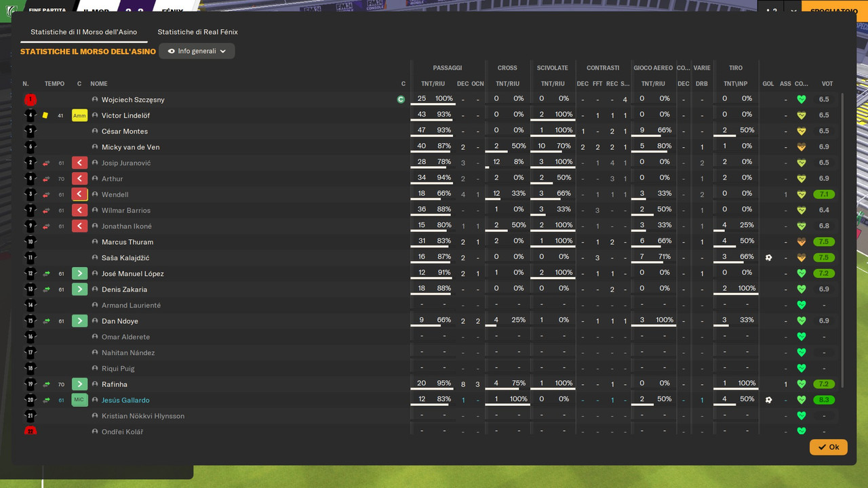Click the player name Nahitan Nández

(128, 353)
